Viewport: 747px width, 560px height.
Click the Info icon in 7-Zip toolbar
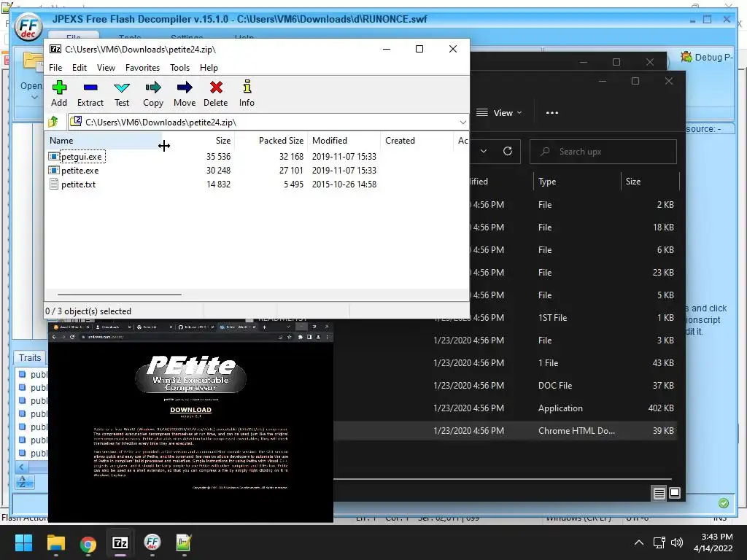(247, 87)
